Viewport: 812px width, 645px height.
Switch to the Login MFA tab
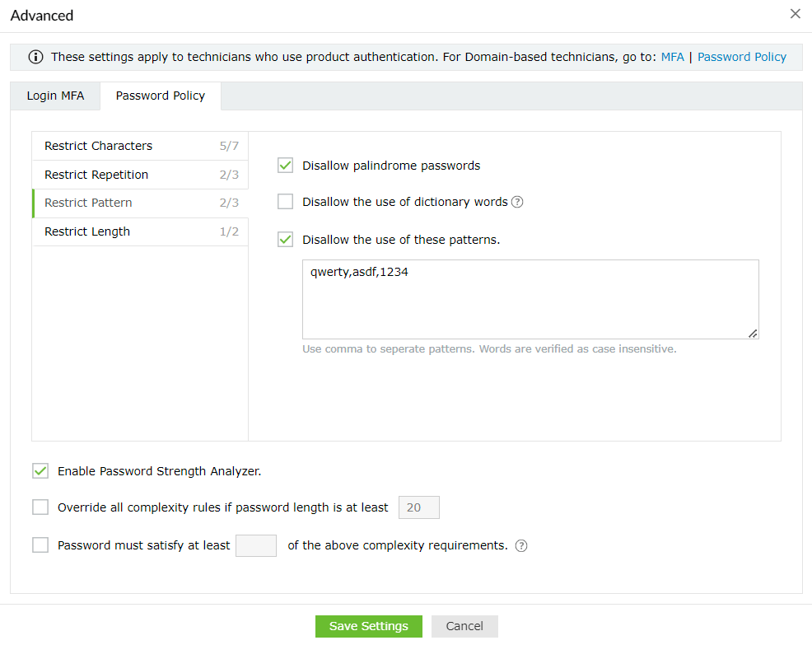click(55, 96)
